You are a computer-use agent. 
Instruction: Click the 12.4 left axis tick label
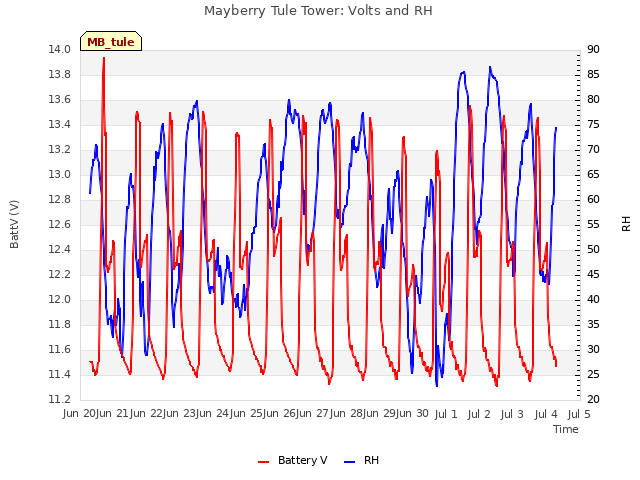click(59, 249)
